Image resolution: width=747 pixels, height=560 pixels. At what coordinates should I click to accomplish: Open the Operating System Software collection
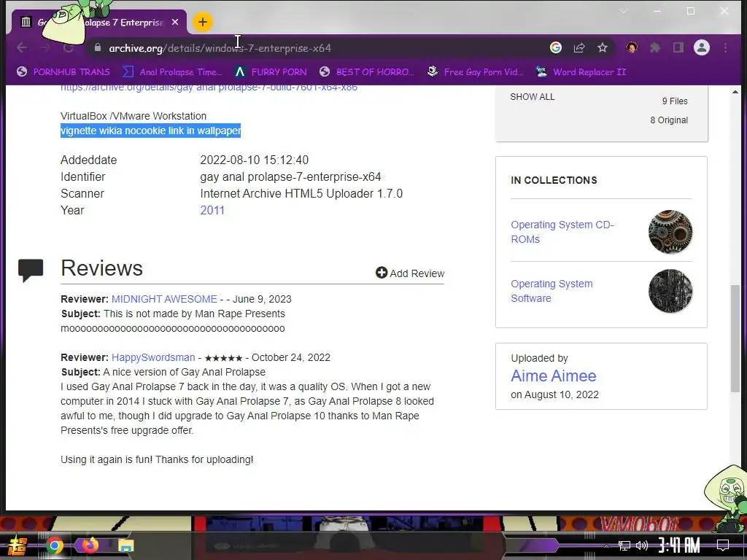click(x=551, y=291)
